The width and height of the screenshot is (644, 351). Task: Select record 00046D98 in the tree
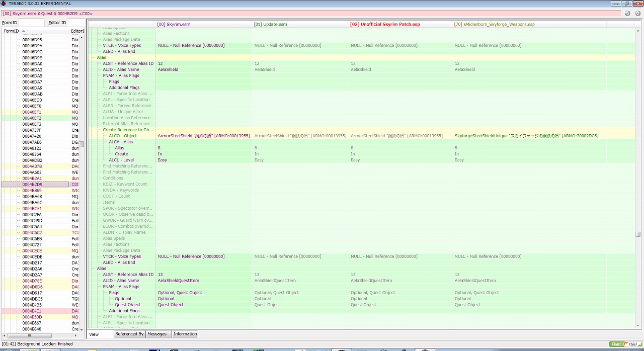32,40
